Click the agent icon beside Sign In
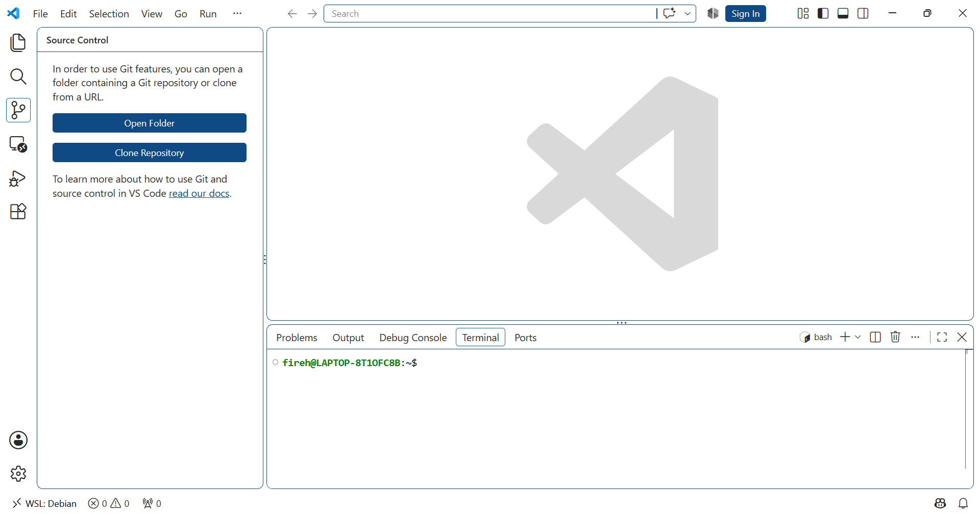 [713, 13]
